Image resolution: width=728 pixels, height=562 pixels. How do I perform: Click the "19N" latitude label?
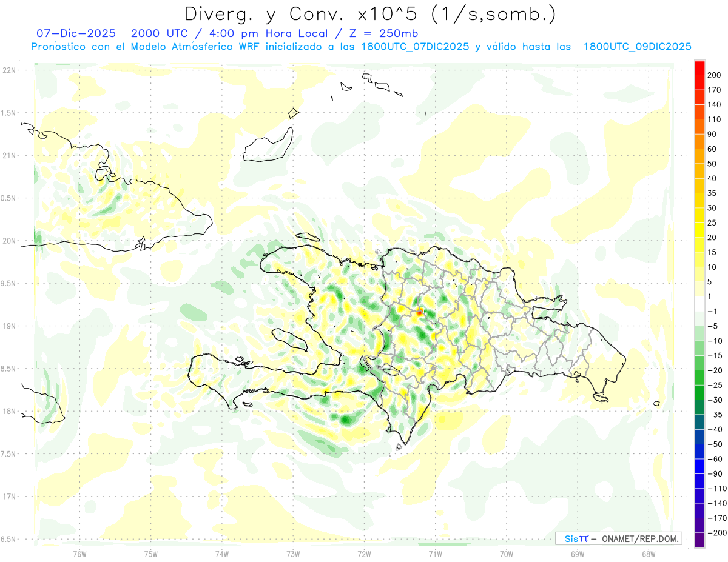[x=8, y=326]
